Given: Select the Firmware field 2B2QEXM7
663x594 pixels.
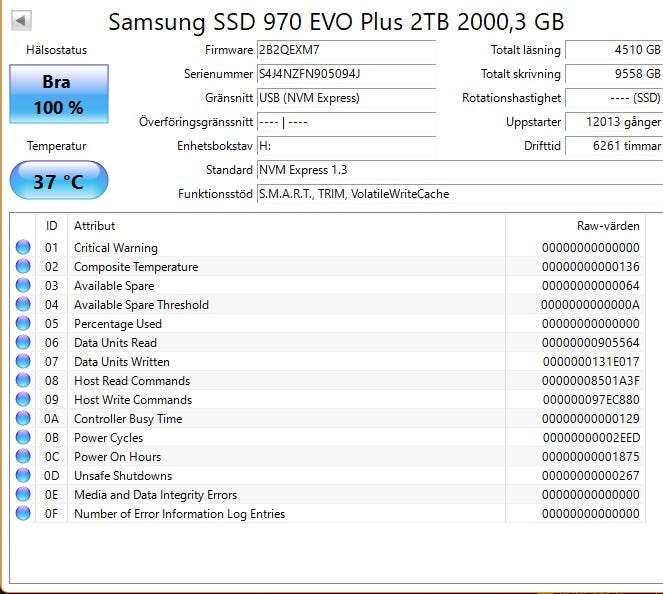Looking at the screenshot, I should point(346,50).
